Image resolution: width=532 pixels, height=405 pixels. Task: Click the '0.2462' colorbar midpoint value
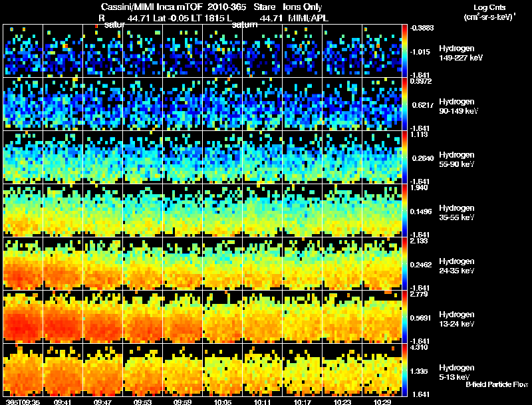[x=421, y=265]
